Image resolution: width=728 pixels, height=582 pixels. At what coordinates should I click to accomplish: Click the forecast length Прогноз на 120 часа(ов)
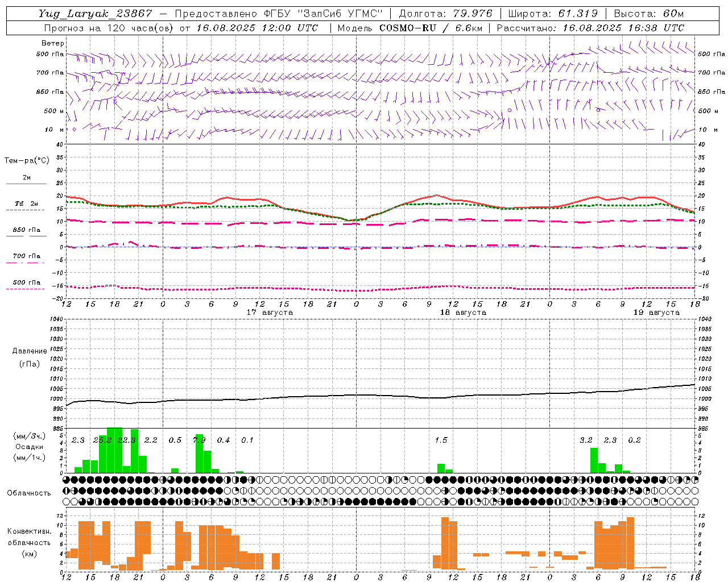pyautogui.click(x=109, y=28)
